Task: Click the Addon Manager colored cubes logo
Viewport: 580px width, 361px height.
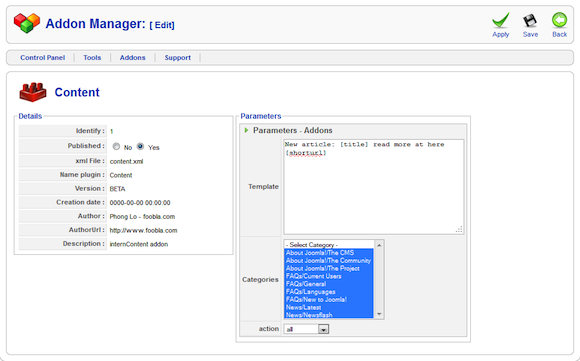Action: 27,23
